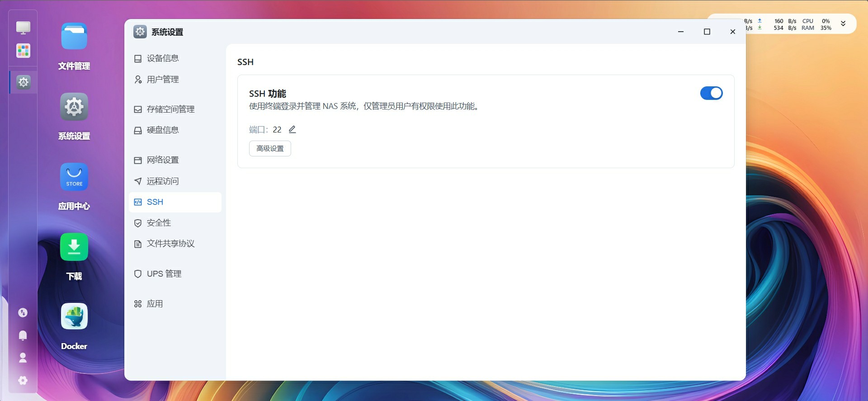Click the pencil icon to edit SSH port
Image resolution: width=868 pixels, height=401 pixels.
[x=292, y=130]
